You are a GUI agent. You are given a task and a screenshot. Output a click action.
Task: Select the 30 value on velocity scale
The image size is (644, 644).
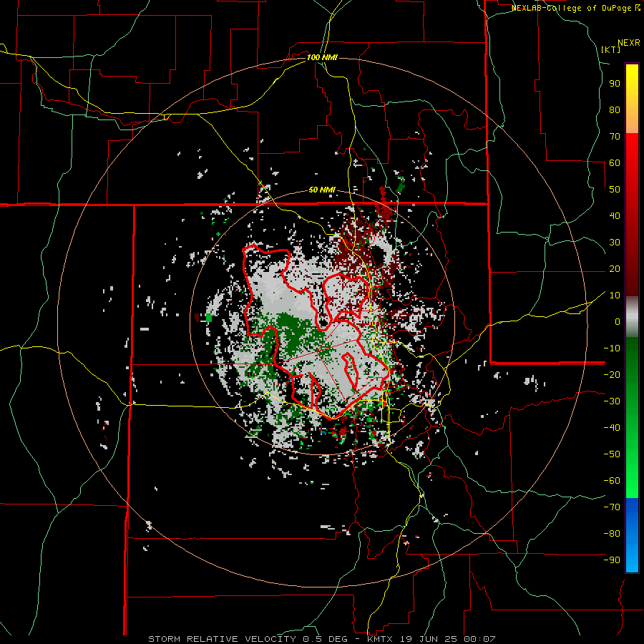(x=615, y=243)
